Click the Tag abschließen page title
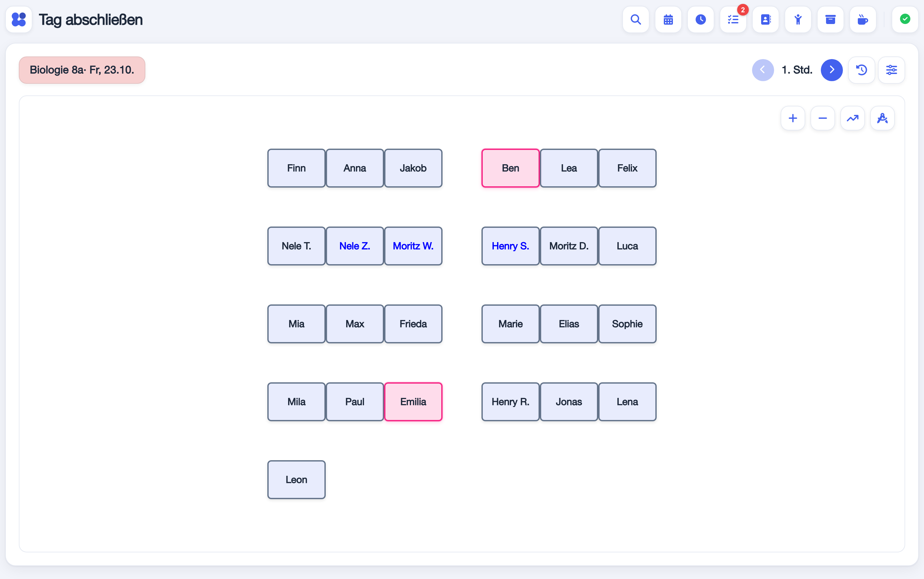924x579 pixels. [x=91, y=19]
